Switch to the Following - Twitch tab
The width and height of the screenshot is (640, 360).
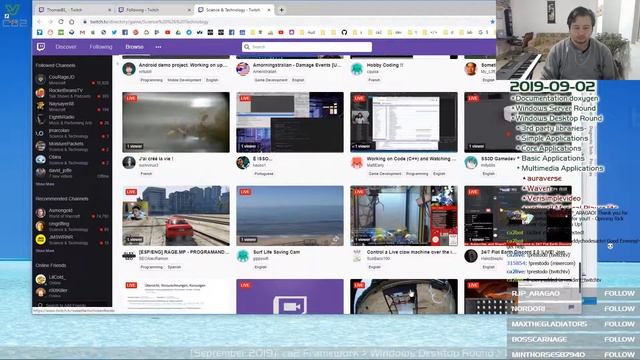(x=154, y=10)
